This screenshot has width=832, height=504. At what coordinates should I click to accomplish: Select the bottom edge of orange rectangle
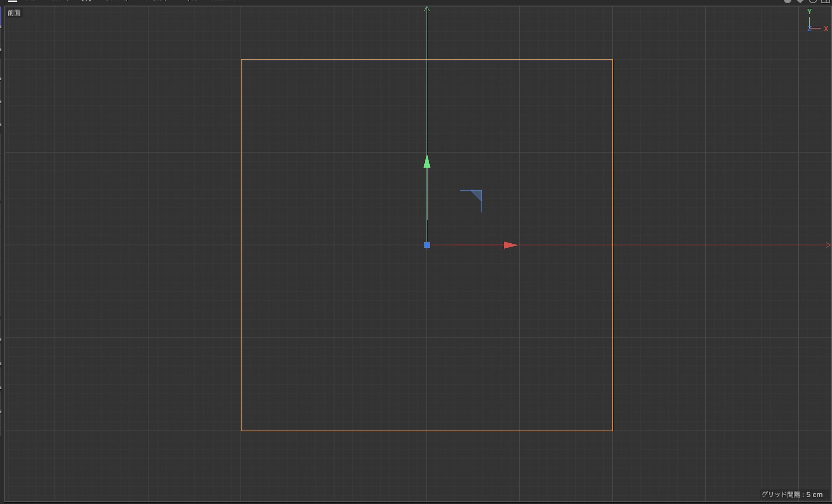(x=333, y=431)
